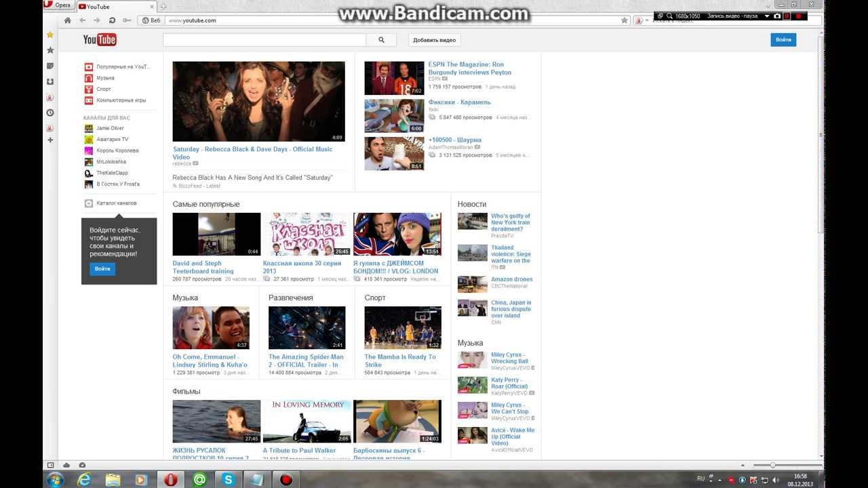The width and height of the screenshot is (868, 488).
Task: Click the Веб security badge in address bar
Action: [151, 20]
